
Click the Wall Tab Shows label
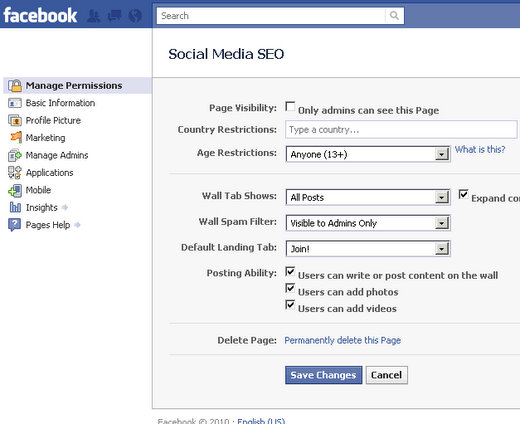point(239,196)
